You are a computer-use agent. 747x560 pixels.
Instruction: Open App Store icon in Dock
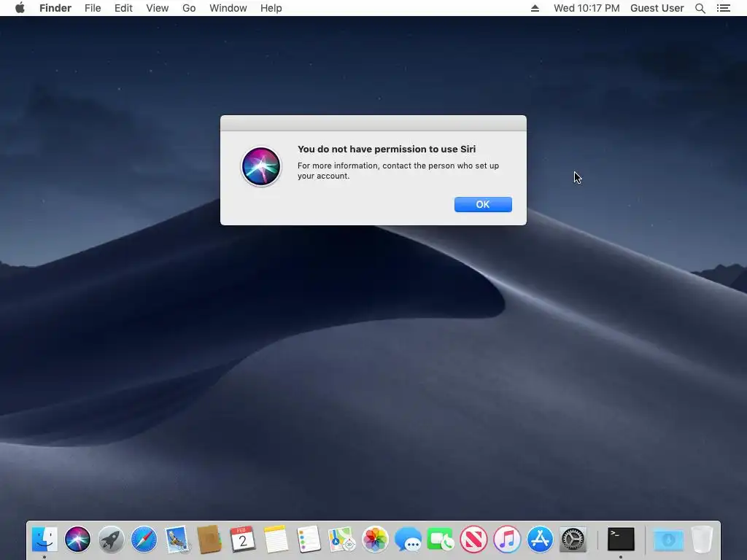coord(540,540)
